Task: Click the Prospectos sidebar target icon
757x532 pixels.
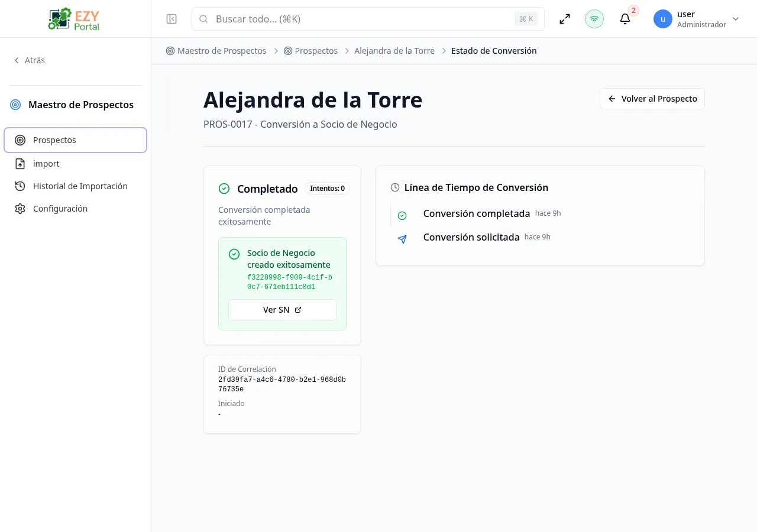Action: tap(20, 140)
